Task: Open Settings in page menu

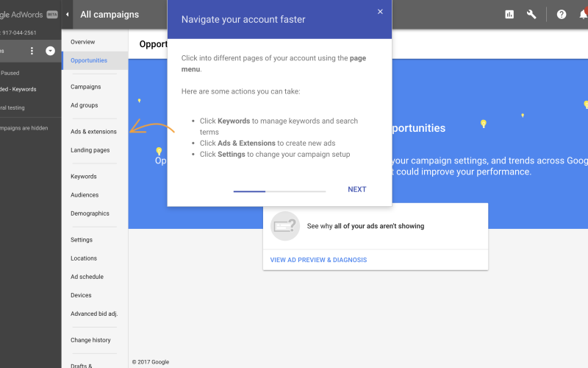Action: 82,240
